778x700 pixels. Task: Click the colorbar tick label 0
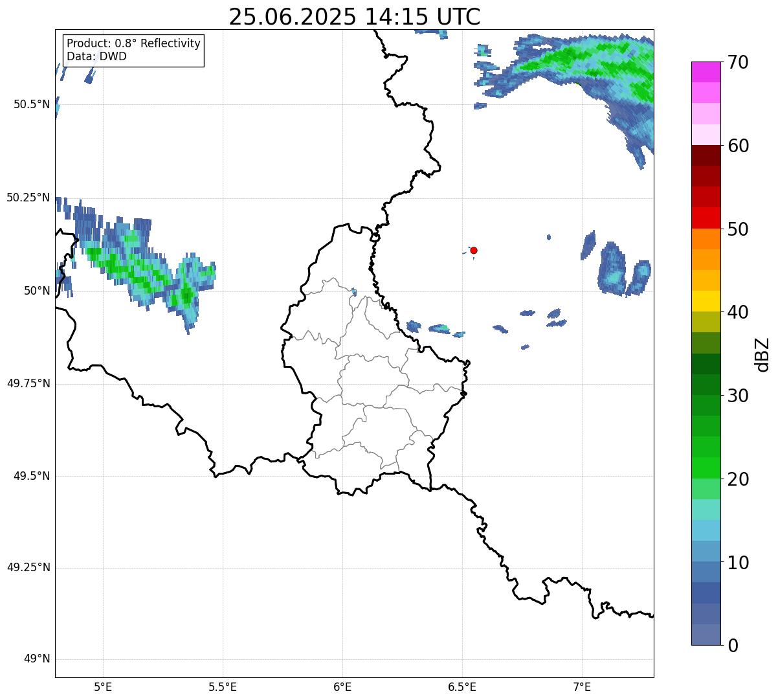tap(733, 646)
